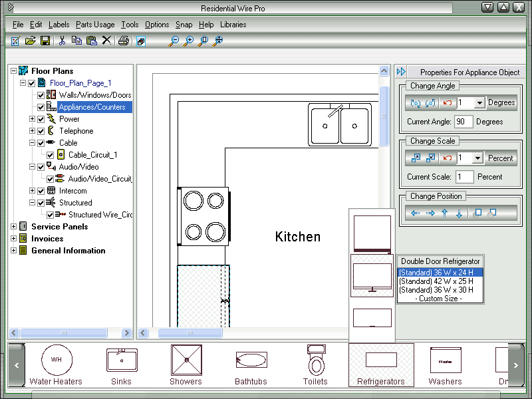
Task: Uncheck the Walls/Windows/Doors layer checkbox
Action: pos(41,95)
